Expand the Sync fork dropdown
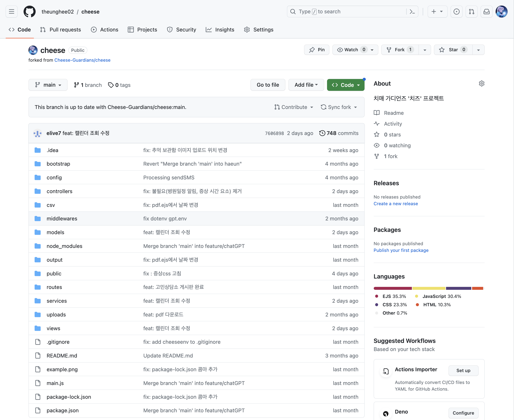The width and height of the screenshot is (514, 420). coord(339,107)
